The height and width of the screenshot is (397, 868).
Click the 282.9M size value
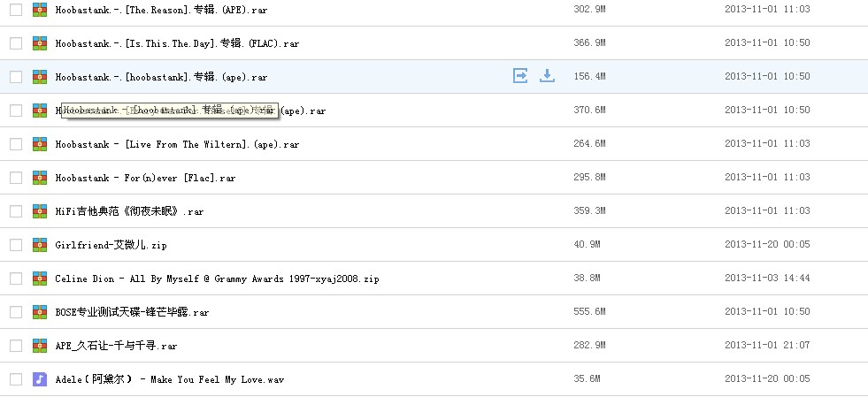[589, 345]
